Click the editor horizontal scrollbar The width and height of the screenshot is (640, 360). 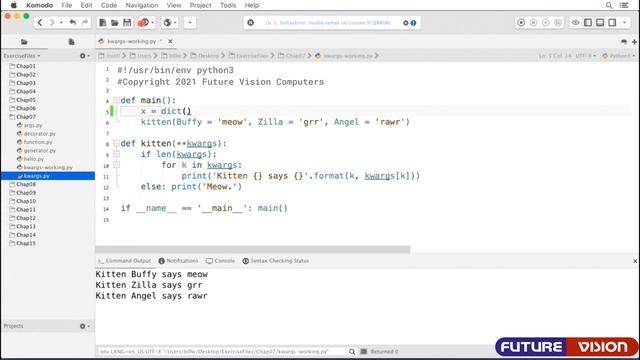coord(253,249)
